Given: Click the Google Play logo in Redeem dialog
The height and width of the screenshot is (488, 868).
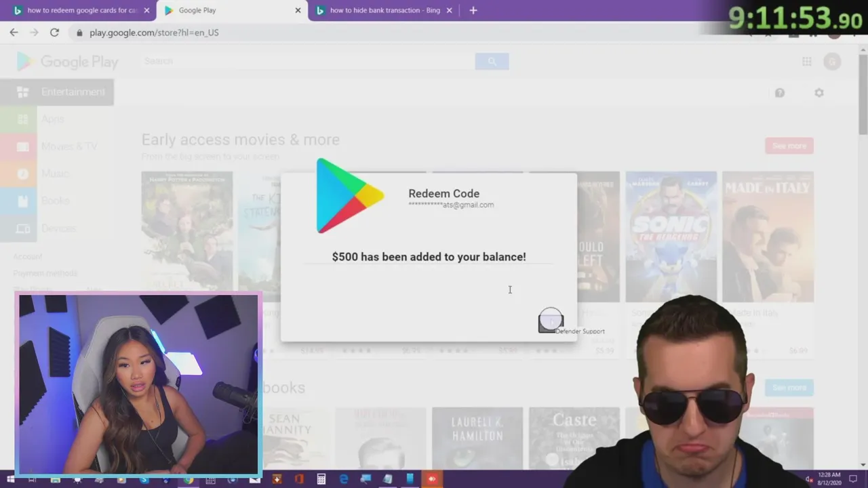Looking at the screenshot, I should (351, 196).
